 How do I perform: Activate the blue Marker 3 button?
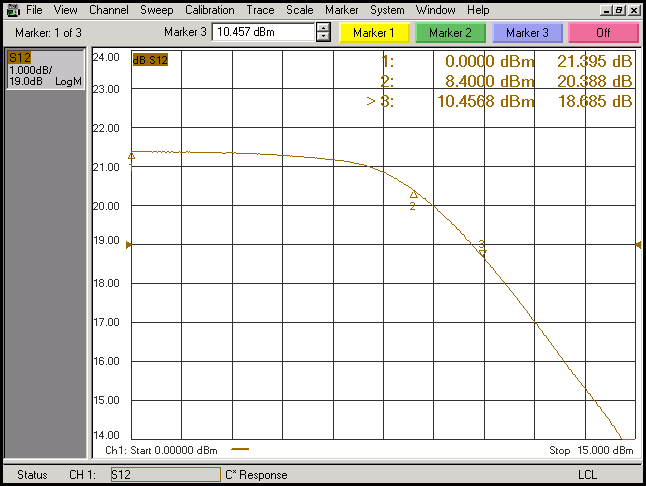527,33
